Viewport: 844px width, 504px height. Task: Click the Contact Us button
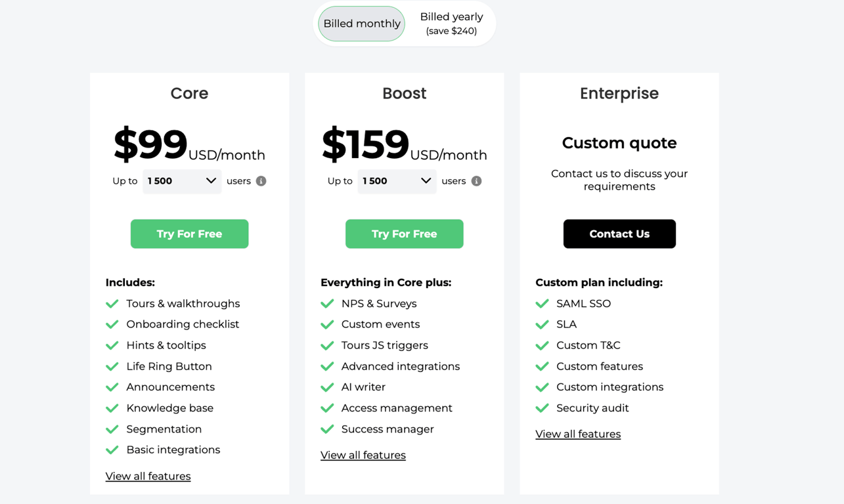[619, 234]
